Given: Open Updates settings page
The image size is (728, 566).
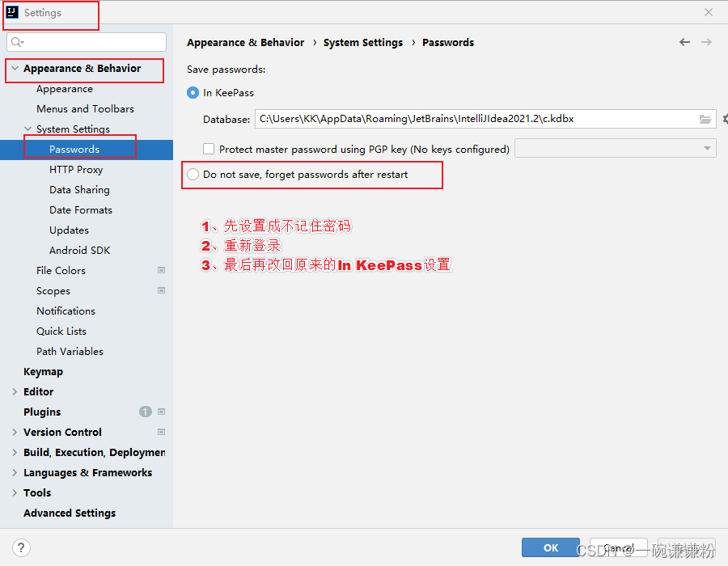Looking at the screenshot, I should click(70, 230).
